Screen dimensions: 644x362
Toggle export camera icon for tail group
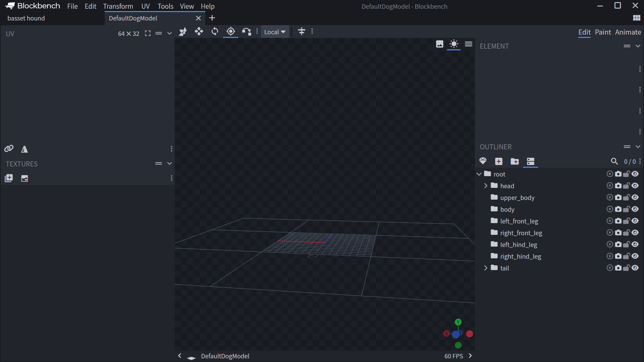[x=618, y=268]
